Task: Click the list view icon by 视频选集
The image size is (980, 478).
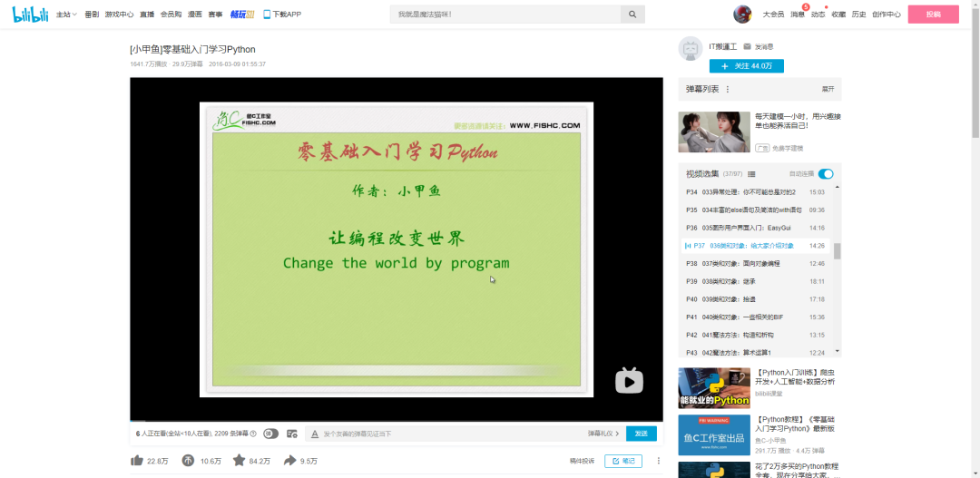Action: (x=752, y=174)
